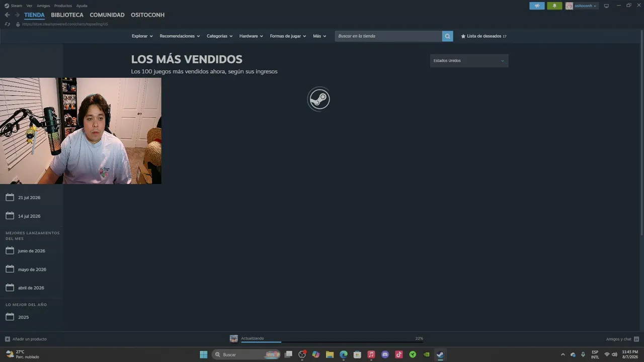This screenshot has width=644, height=362.
Task: Show hidden system tray icons
Action: pos(562,354)
